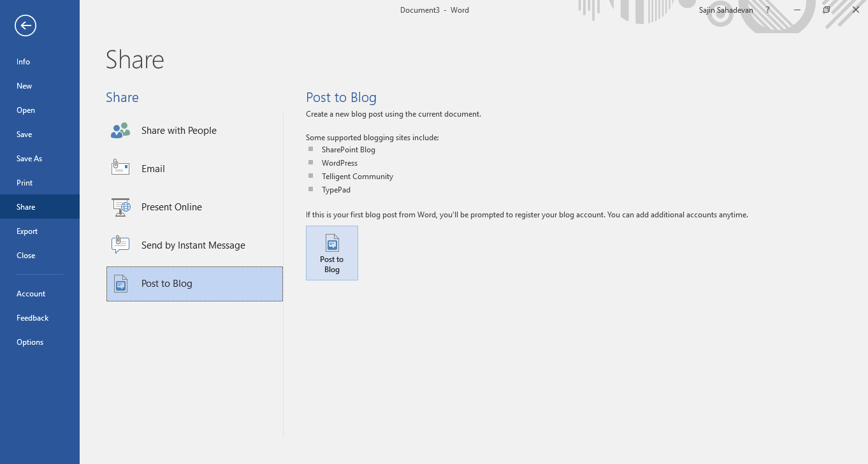This screenshot has width=868, height=464.
Task: Click the Post to Blog list icon
Action: 120,284
